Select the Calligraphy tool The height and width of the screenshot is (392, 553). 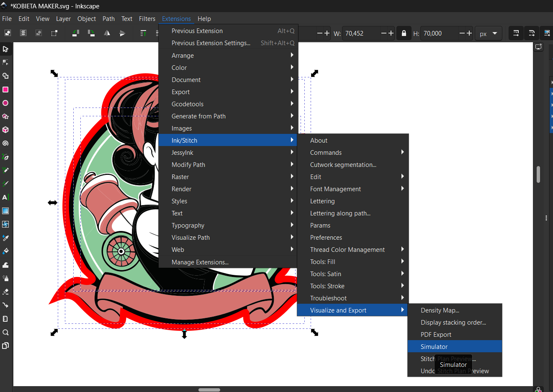pos(5,184)
